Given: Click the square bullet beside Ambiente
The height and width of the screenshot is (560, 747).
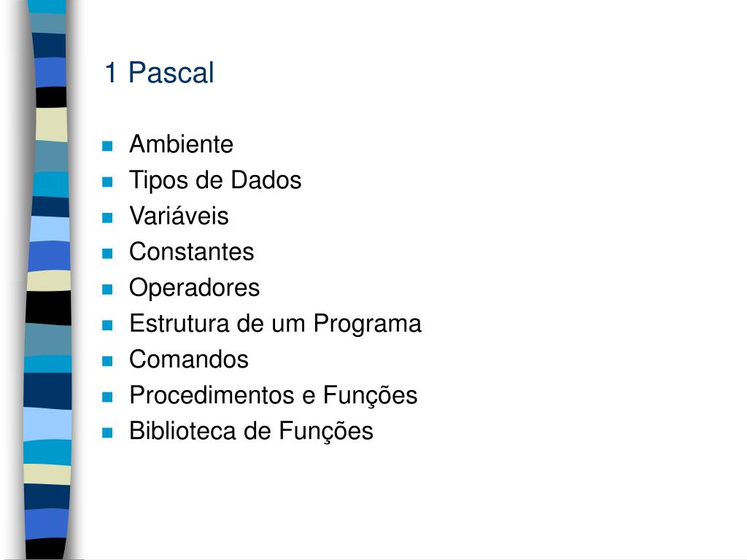Looking at the screenshot, I should (107, 146).
